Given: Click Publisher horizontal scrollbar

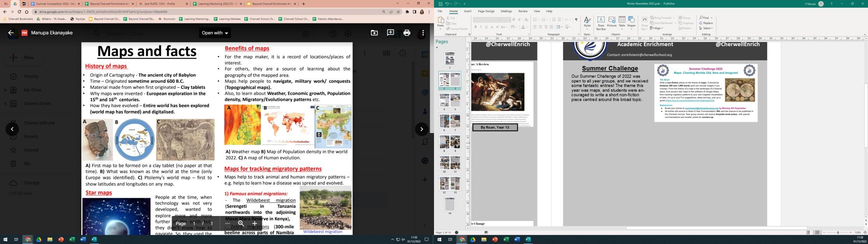Looking at the screenshot, I should (x=716, y=228).
